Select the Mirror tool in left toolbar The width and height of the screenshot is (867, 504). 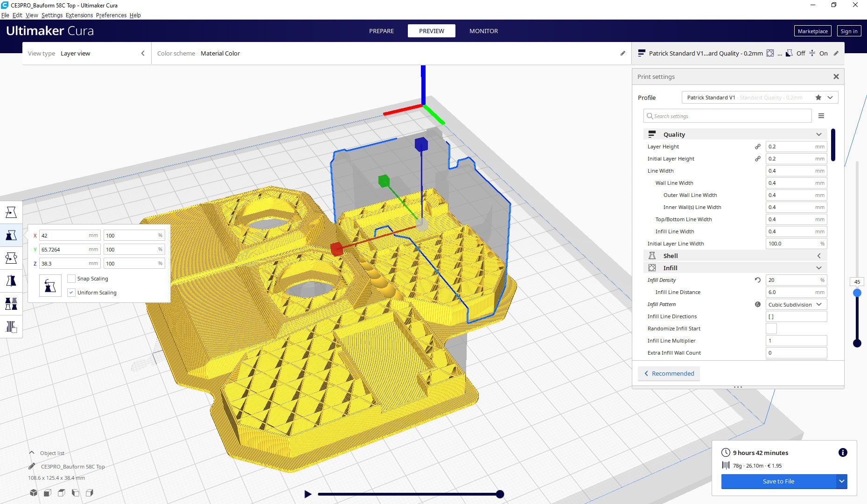tap(11, 280)
